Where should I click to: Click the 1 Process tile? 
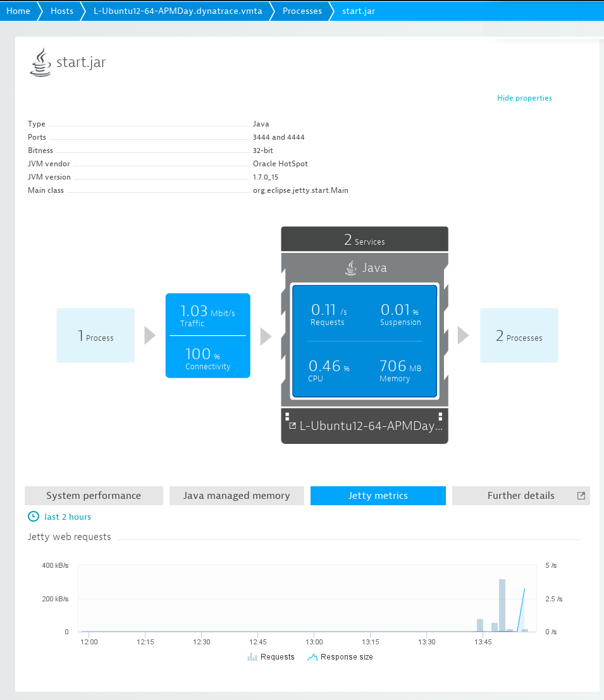(x=96, y=335)
